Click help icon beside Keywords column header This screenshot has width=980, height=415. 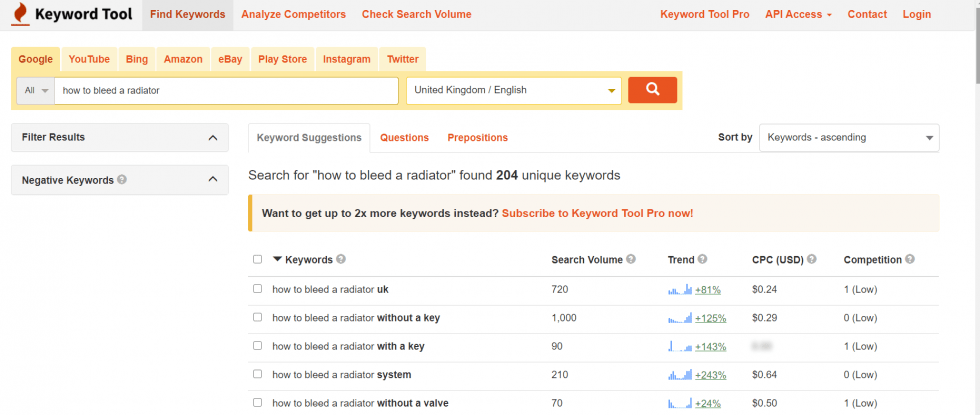coord(341,260)
